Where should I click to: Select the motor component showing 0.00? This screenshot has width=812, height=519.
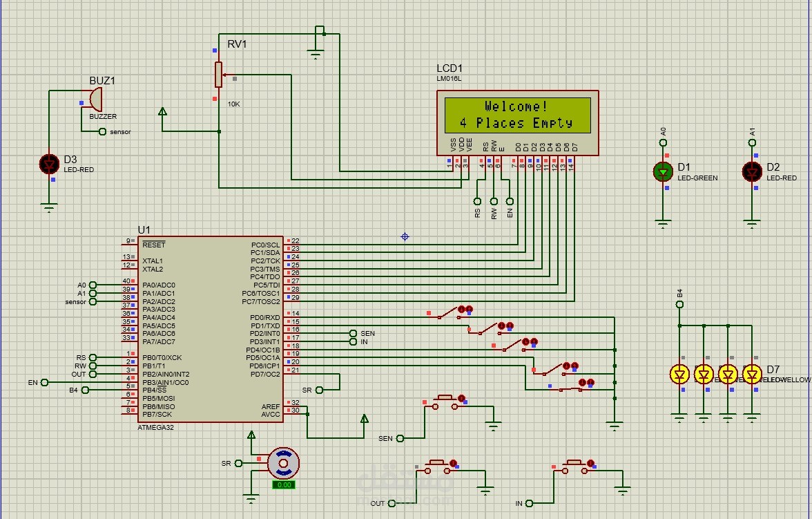(x=282, y=463)
